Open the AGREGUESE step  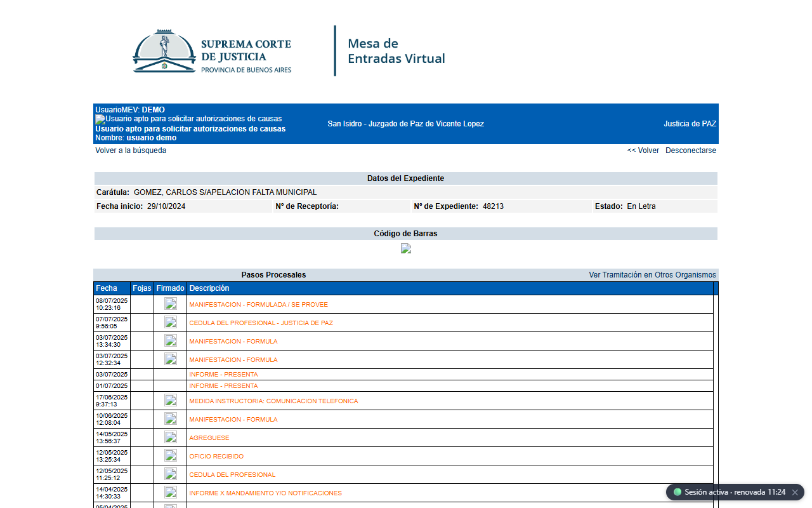(x=209, y=438)
